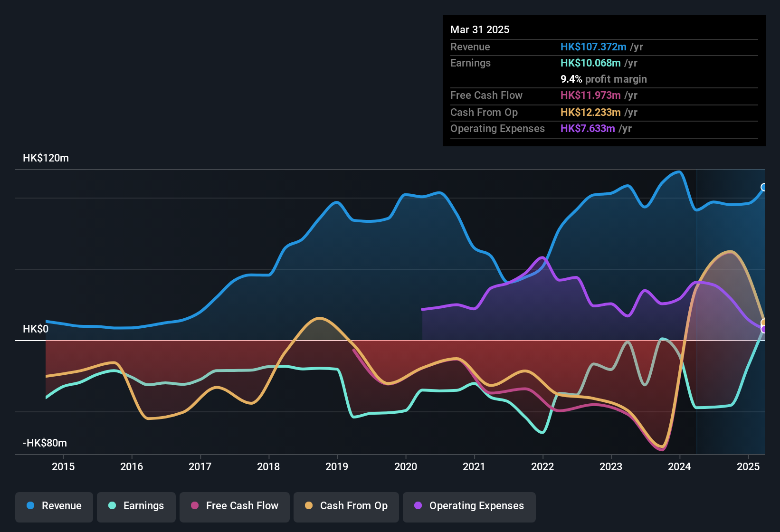Click the teal Earnings legend dot
The width and height of the screenshot is (780, 532).
pos(112,505)
